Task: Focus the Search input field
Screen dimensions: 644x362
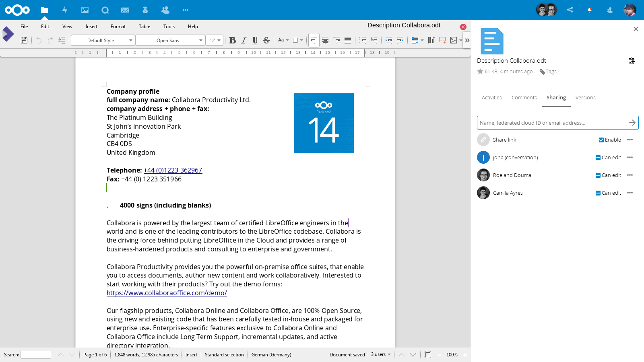Action: (36, 355)
